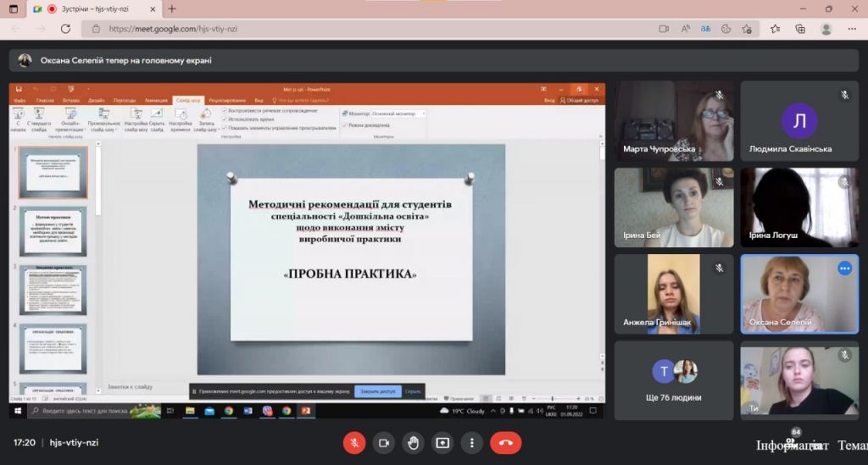Screen dimensions: 868x465
Task: Open participants list showing 84 badge
Action: click(792, 442)
